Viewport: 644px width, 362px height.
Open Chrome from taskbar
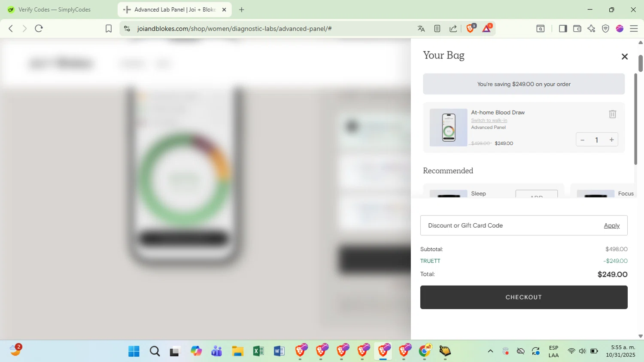(425, 351)
